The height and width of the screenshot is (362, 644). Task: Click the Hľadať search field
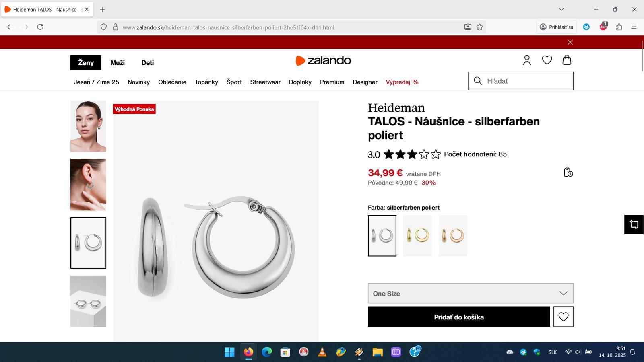[x=520, y=81]
